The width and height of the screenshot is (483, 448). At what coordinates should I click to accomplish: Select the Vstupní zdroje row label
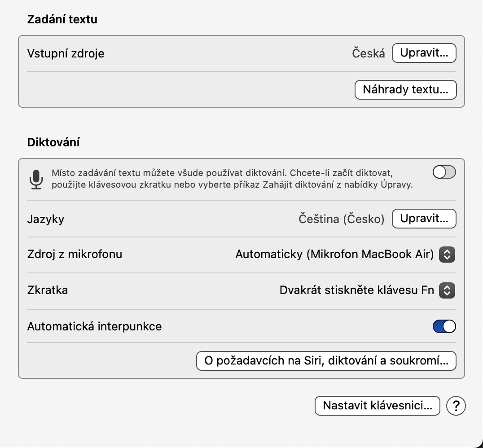pyautogui.click(x=66, y=54)
